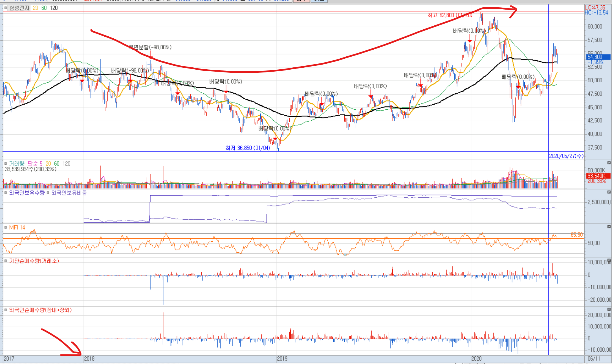
Task: Click the 기관순매수량(거래소) indicator label
Action: click(x=34, y=261)
